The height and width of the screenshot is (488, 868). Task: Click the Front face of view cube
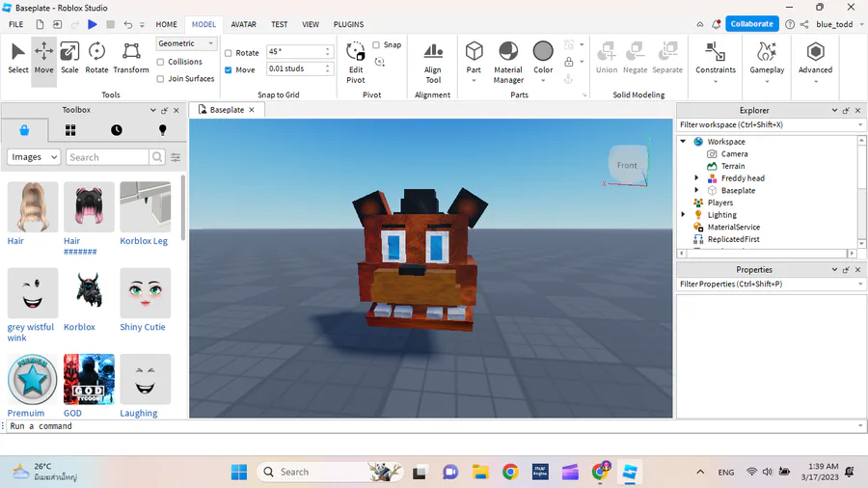click(x=627, y=165)
